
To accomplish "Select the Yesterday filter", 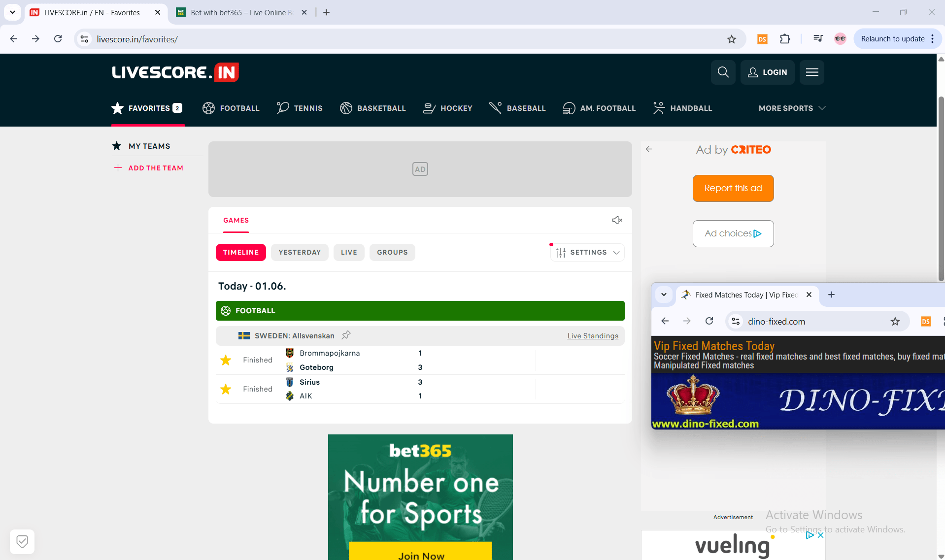I will point(300,252).
